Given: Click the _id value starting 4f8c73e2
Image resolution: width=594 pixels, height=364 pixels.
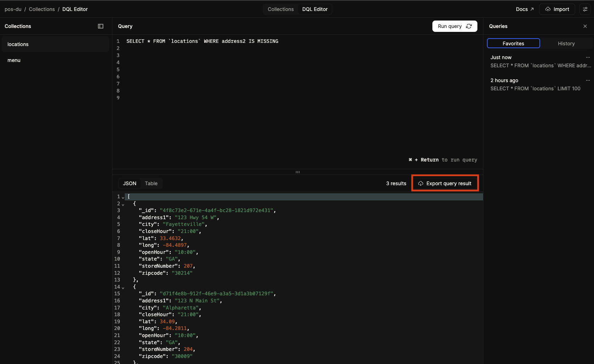Looking at the screenshot, I should [x=217, y=211].
